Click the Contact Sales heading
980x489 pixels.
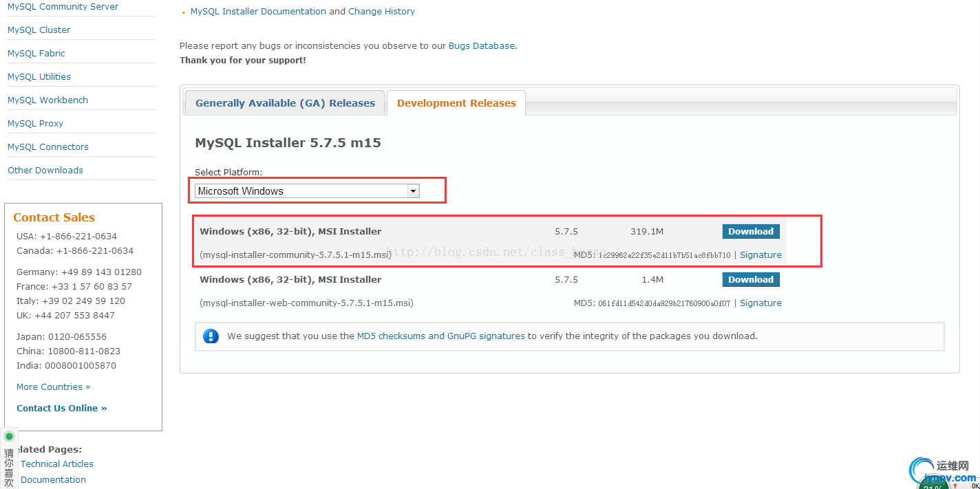(54, 217)
